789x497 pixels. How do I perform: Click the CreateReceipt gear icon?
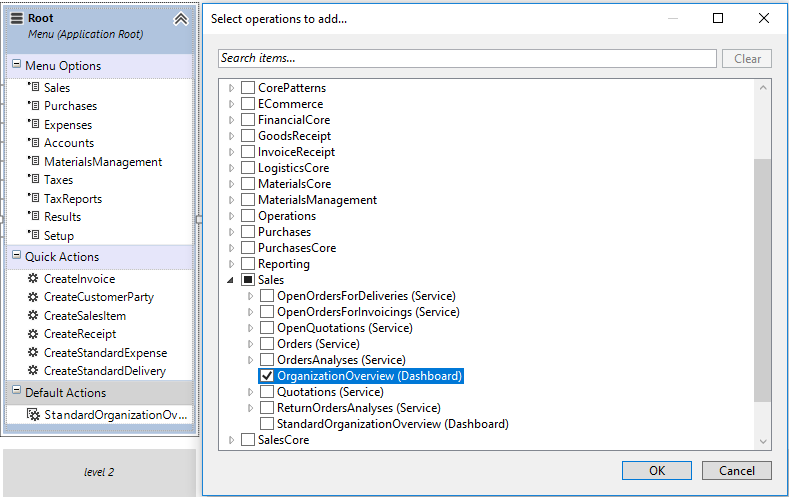pos(33,334)
